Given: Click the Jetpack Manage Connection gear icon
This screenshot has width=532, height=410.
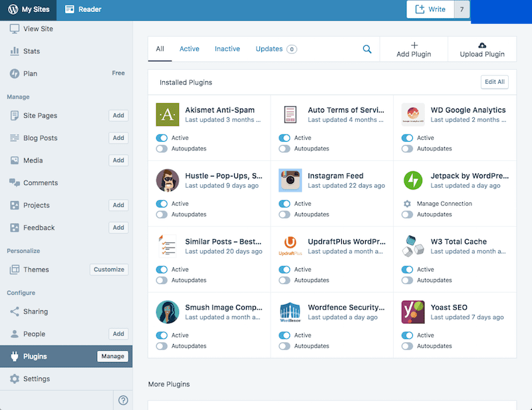Looking at the screenshot, I should click(x=407, y=204).
